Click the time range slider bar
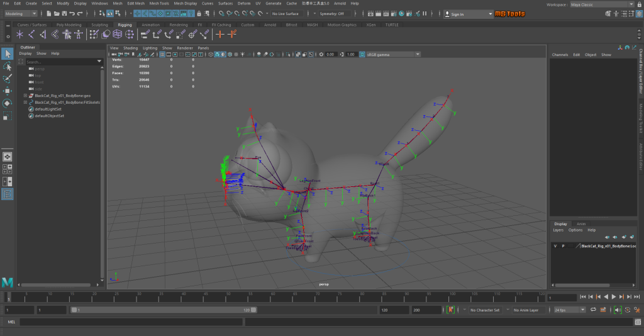644x336 pixels. (164, 310)
